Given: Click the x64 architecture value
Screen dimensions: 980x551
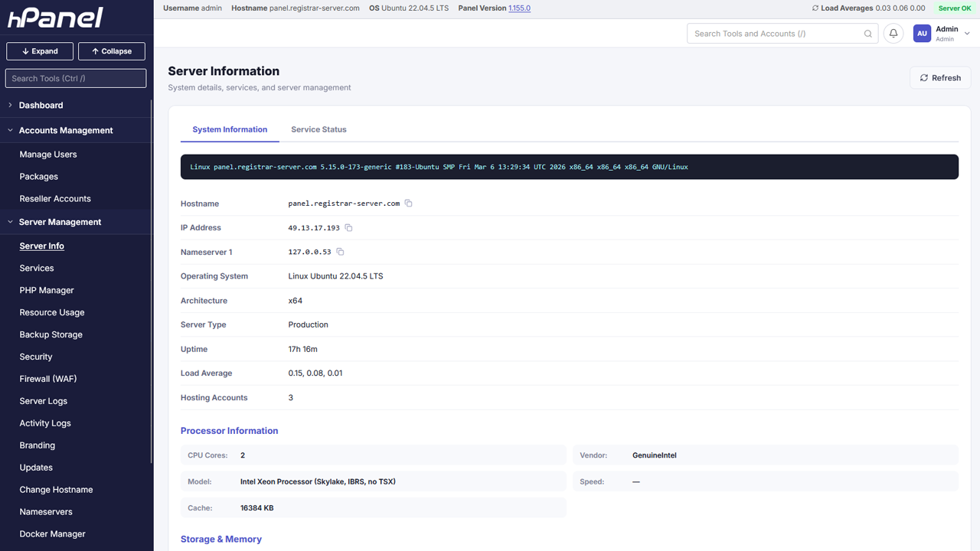Looking at the screenshot, I should [x=295, y=301].
